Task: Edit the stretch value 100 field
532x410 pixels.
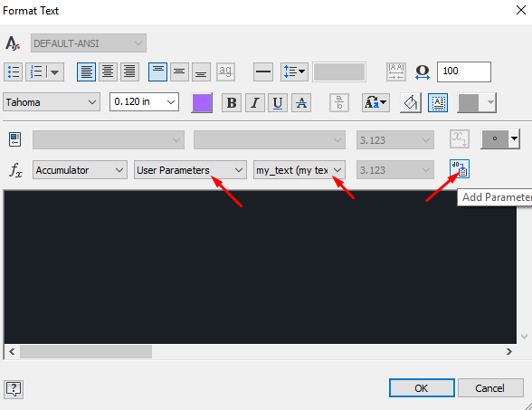Action: tap(464, 72)
